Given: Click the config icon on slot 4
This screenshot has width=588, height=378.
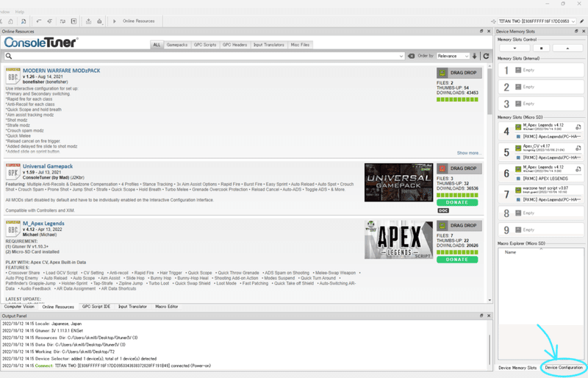Looking at the screenshot, I should 578,127.
